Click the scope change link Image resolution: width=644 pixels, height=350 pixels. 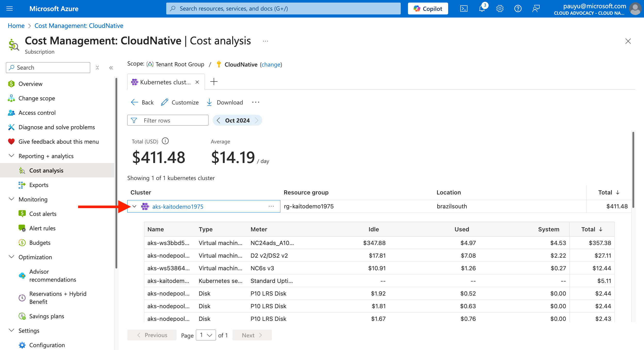click(271, 64)
